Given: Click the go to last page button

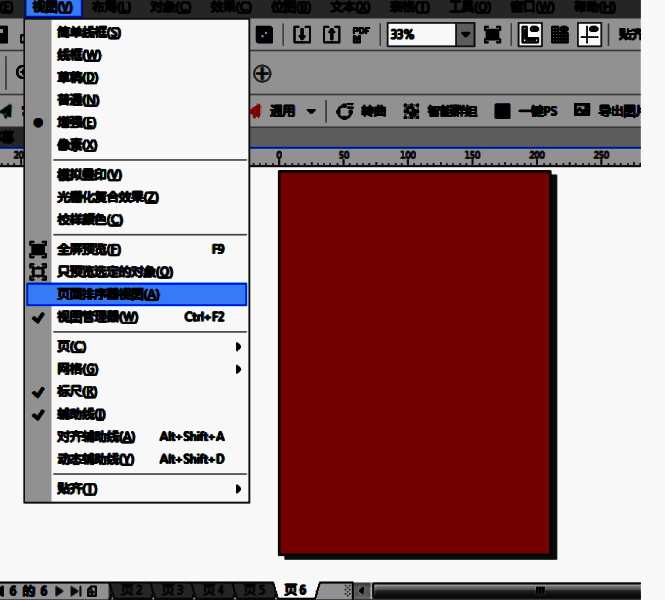Looking at the screenshot, I should (x=75, y=590).
